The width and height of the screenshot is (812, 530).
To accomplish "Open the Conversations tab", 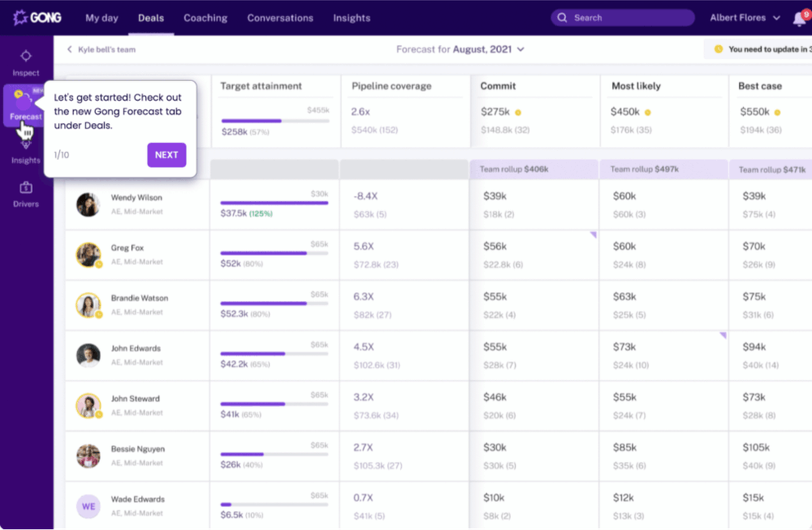I will point(280,17).
